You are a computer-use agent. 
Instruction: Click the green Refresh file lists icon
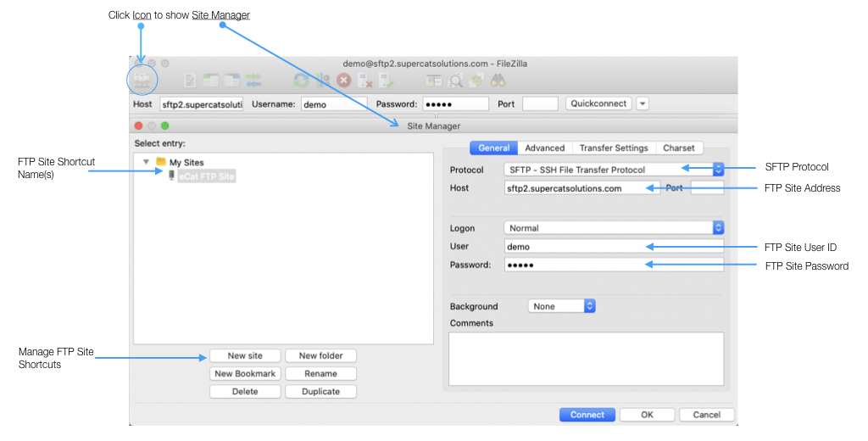(x=301, y=81)
